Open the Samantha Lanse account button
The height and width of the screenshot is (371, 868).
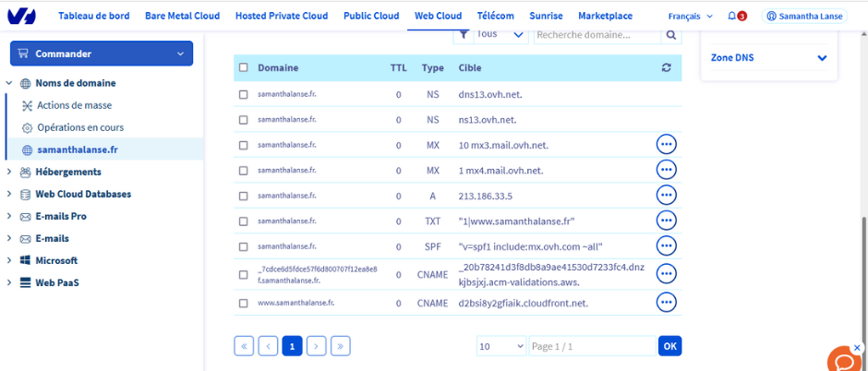coord(805,17)
